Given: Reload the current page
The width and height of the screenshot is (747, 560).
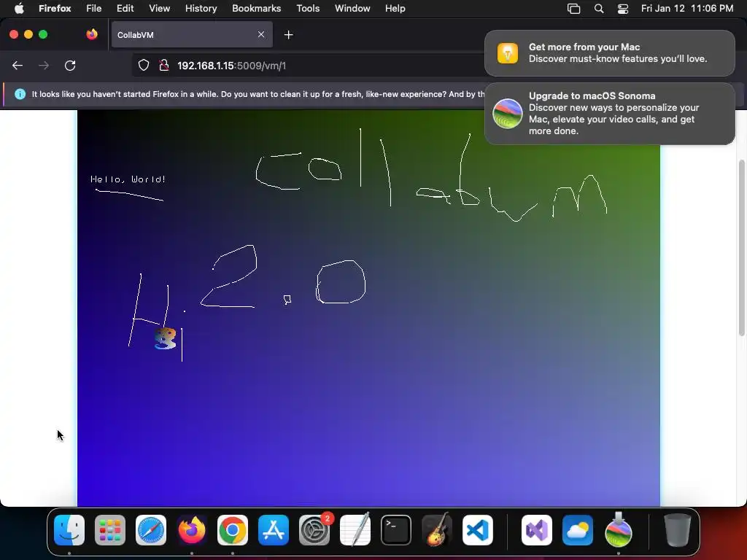Looking at the screenshot, I should 70,65.
